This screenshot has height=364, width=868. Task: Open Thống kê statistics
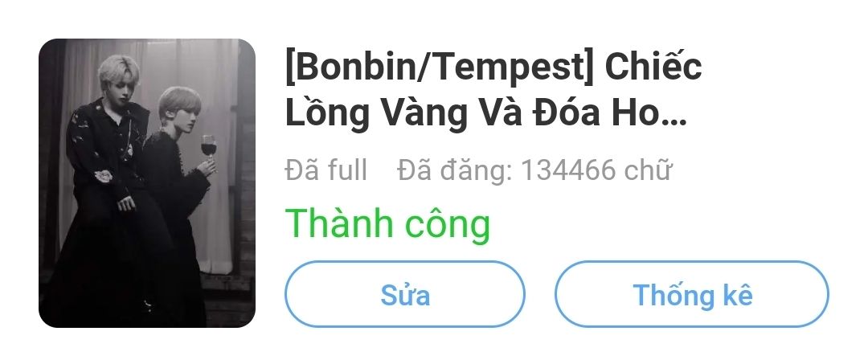click(x=692, y=294)
